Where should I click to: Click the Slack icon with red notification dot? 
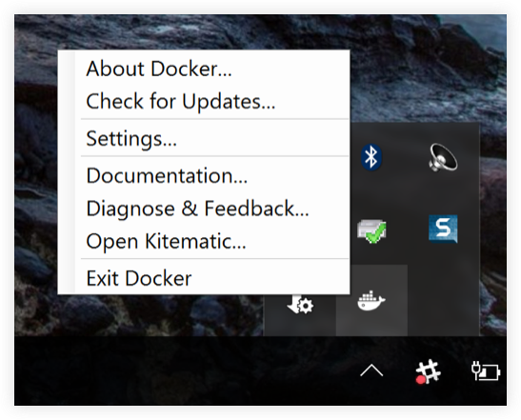(x=428, y=371)
